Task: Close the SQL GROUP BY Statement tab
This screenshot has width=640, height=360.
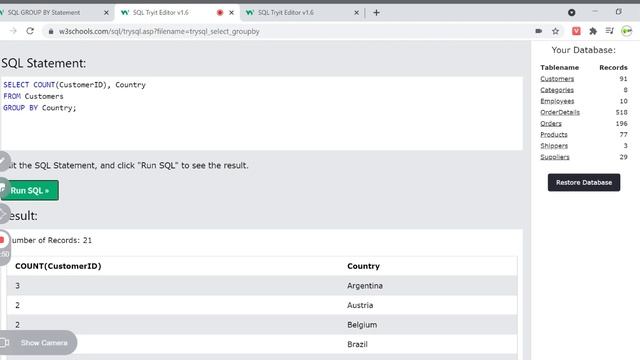Action: click(106, 13)
